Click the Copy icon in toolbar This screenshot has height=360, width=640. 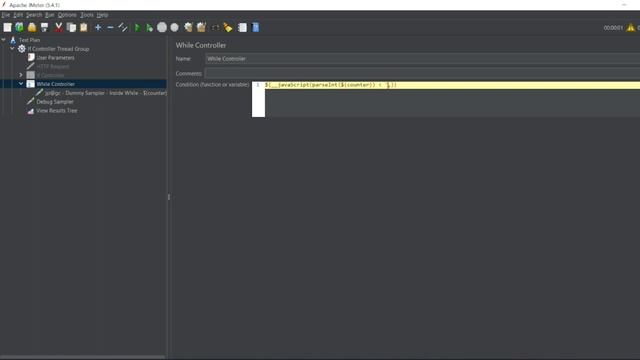71,27
